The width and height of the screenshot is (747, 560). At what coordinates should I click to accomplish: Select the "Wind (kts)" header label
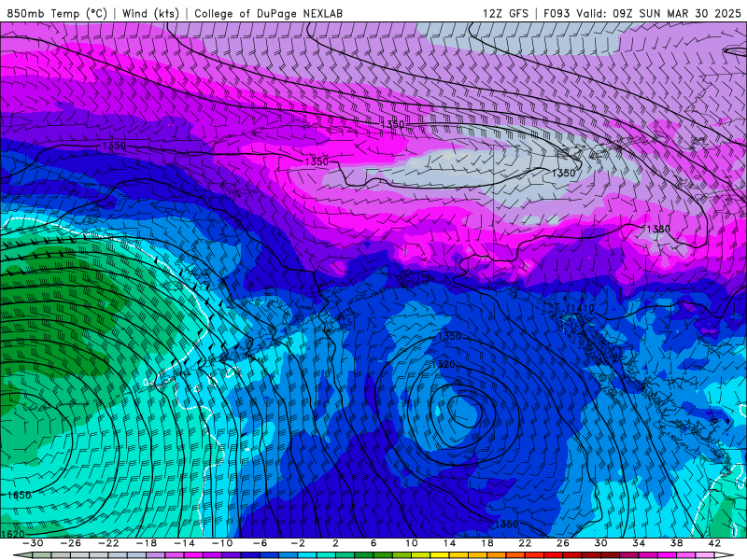(150, 13)
